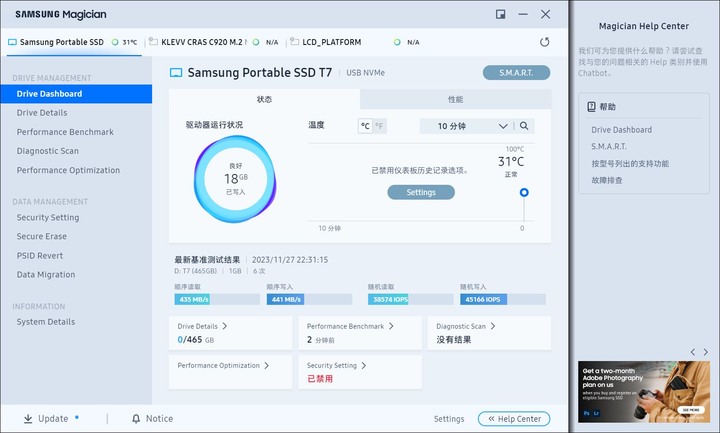Click the S.M.A.R.T. button
This screenshot has width=720, height=433.
516,73
